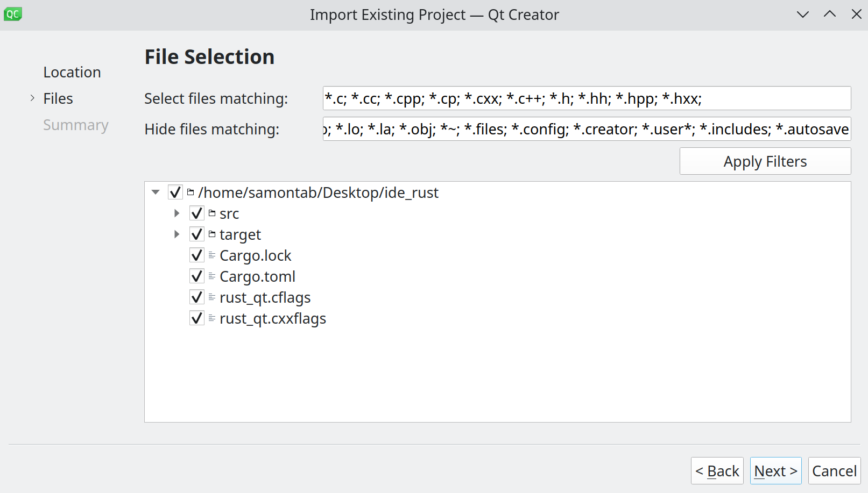Click the Apply Filters button
This screenshot has width=868, height=493.
[x=765, y=161]
